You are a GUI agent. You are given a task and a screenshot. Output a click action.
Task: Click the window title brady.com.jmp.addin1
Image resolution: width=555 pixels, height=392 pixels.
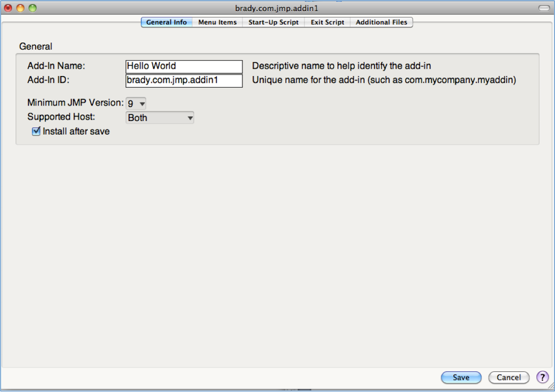tap(277, 8)
